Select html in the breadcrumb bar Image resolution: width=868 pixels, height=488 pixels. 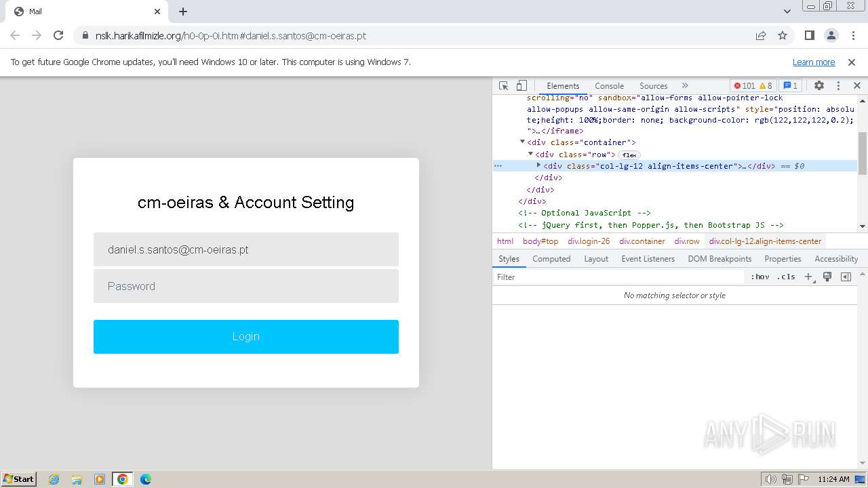tap(505, 241)
